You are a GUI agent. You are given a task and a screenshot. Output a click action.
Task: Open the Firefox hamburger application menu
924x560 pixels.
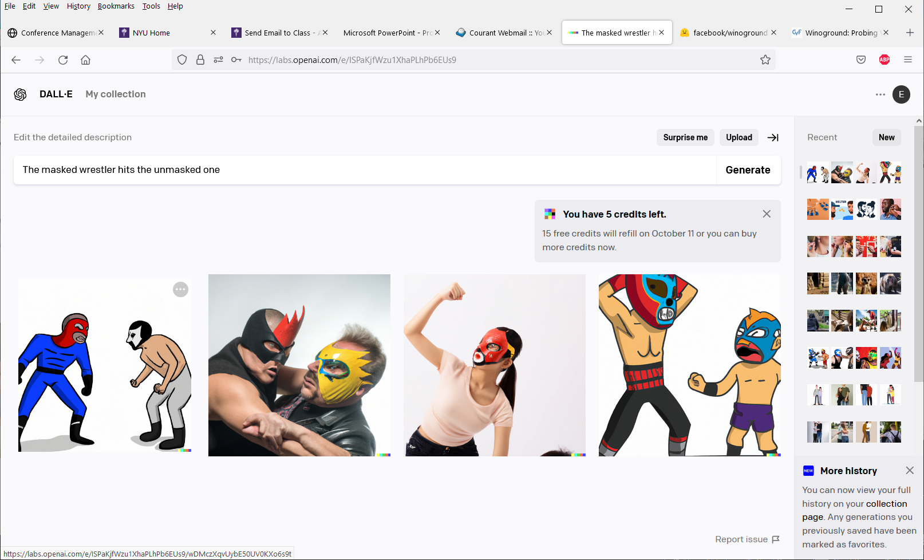tap(907, 60)
